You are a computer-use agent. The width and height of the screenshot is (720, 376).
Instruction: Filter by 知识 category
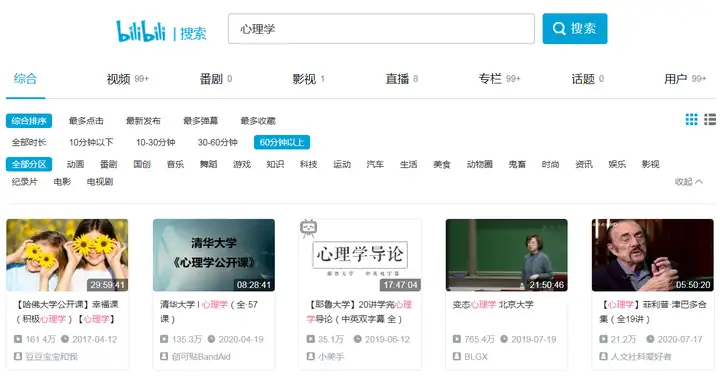(x=275, y=164)
